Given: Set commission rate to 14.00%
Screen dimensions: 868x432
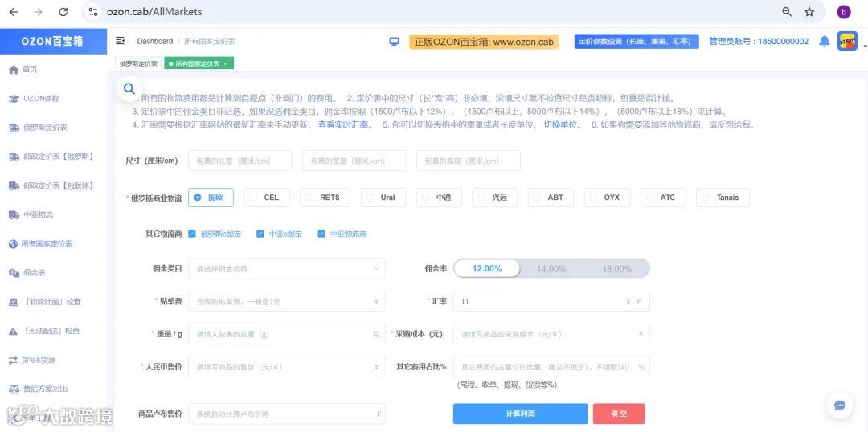Looking at the screenshot, I should (x=551, y=269).
